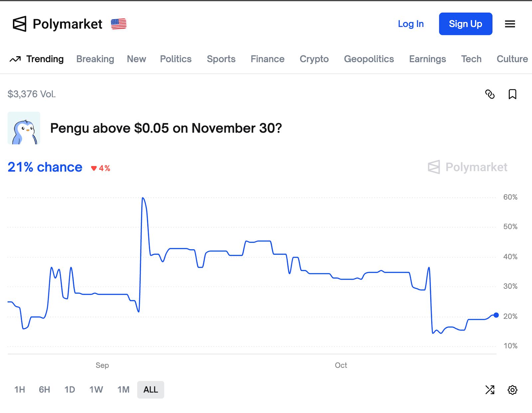
Task: Bookmark this Pengu market
Action: 512,94
